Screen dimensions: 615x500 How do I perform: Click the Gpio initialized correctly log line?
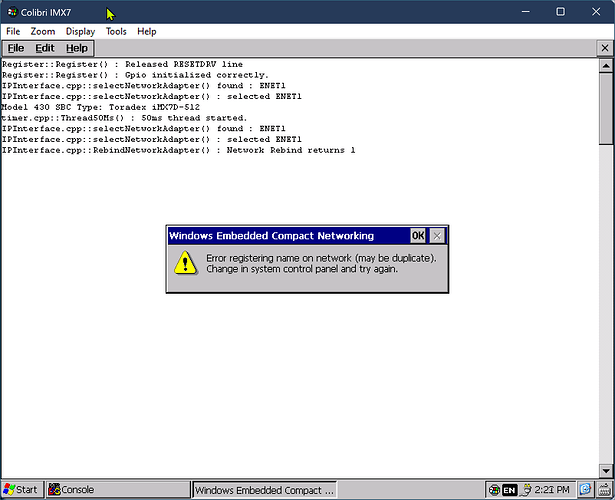tap(135, 75)
